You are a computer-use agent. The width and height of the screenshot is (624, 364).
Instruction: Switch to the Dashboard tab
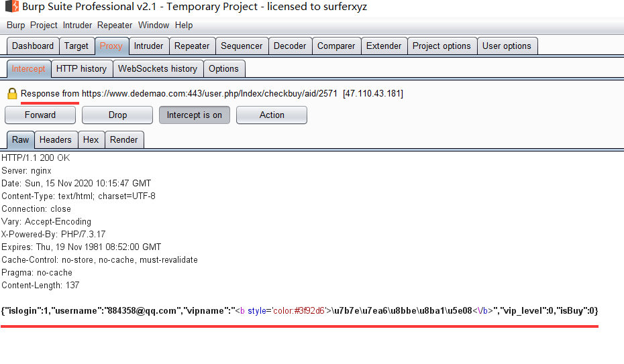coord(33,46)
